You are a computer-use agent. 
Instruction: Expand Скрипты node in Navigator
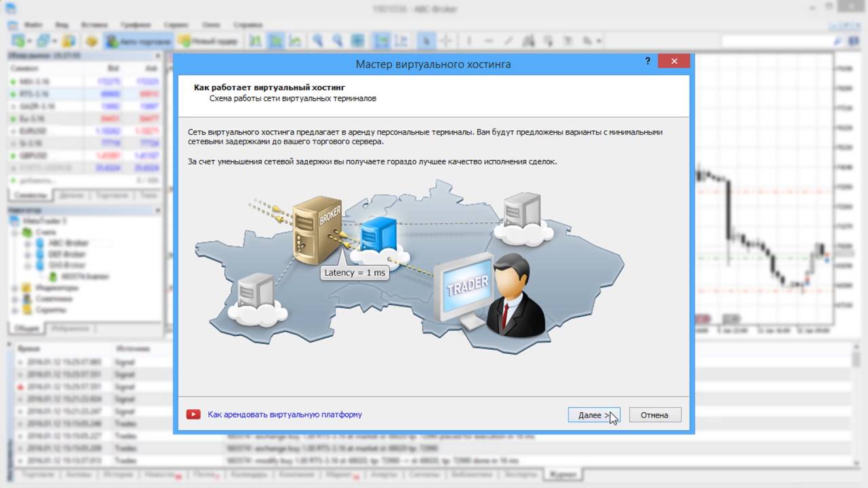point(16,310)
